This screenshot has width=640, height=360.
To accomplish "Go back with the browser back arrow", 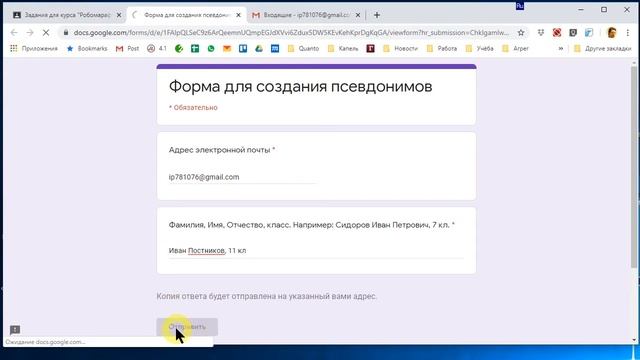I will pyautogui.click(x=14, y=33).
